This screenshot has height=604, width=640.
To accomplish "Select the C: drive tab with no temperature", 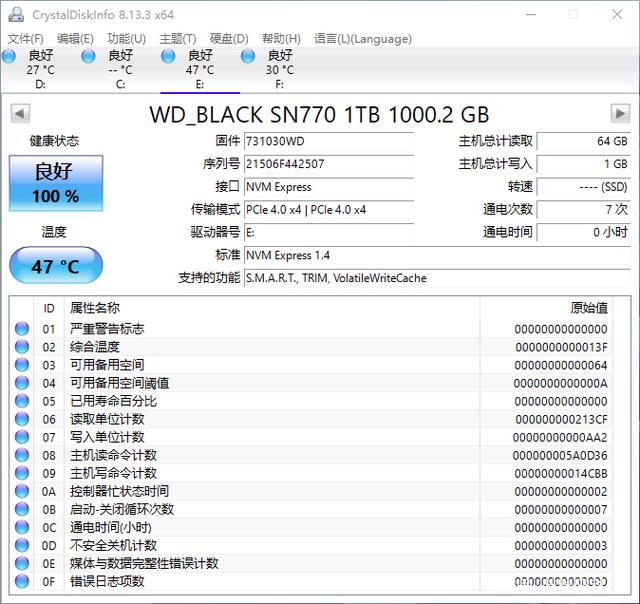I will [118, 69].
